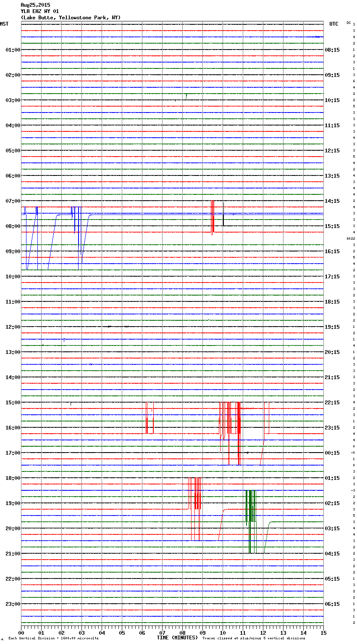Viewport: 357px width, 644px height.
Task: Click the 10:15 UTC time label
Action: click(332, 100)
